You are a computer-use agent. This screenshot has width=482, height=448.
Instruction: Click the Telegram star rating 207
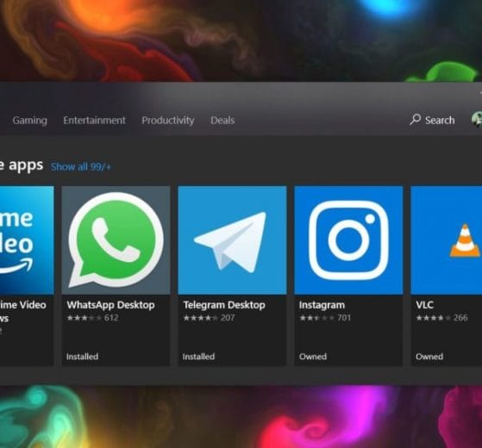pos(209,318)
